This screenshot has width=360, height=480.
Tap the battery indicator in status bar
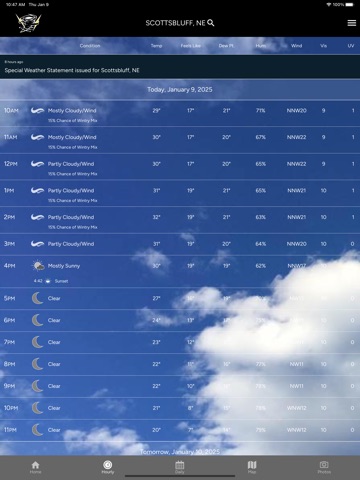(x=349, y=4)
